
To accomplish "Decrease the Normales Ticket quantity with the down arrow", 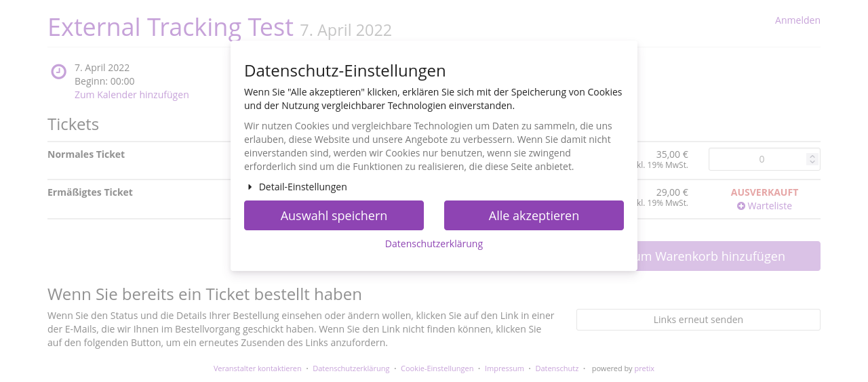I will (x=812, y=163).
